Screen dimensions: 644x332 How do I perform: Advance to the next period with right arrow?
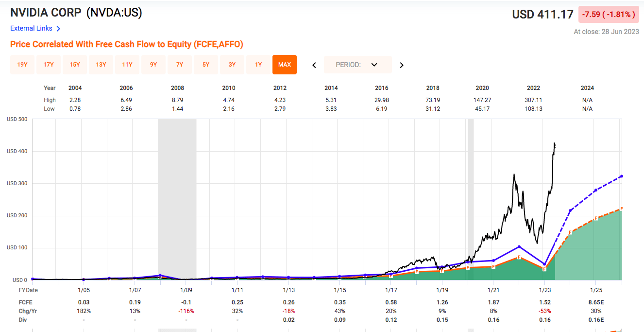click(402, 65)
